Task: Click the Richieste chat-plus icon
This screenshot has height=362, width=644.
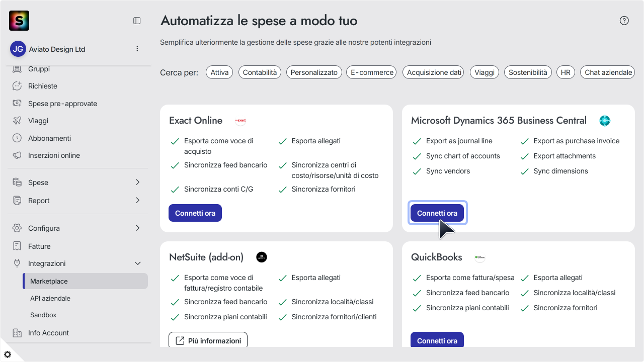Action: tap(17, 86)
